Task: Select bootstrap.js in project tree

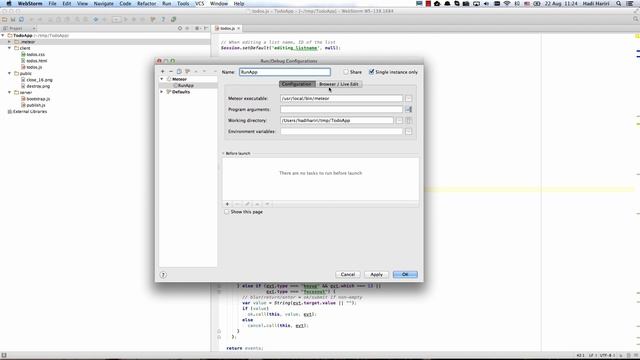Action: pyautogui.click(x=38, y=99)
